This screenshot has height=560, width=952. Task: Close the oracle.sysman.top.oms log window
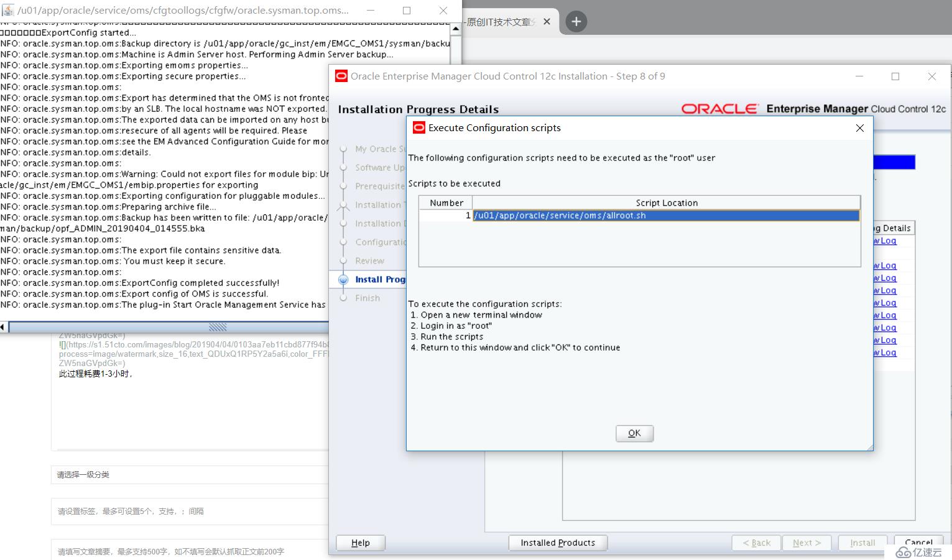(x=443, y=11)
